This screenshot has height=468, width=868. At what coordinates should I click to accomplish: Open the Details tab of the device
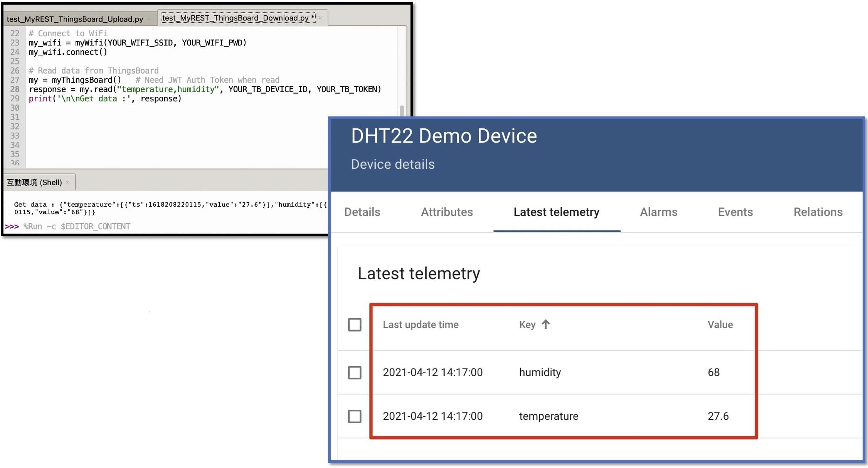(362, 212)
